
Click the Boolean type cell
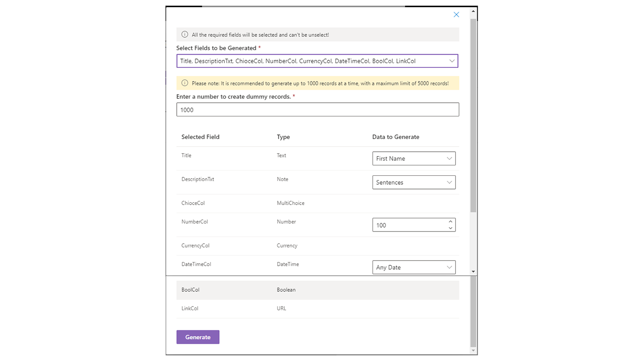coord(286,290)
